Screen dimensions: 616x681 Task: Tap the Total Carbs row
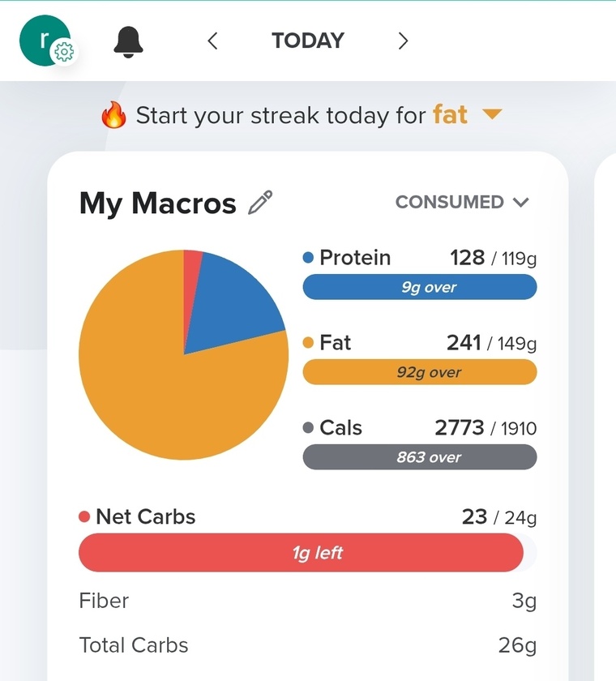(x=308, y=645)
